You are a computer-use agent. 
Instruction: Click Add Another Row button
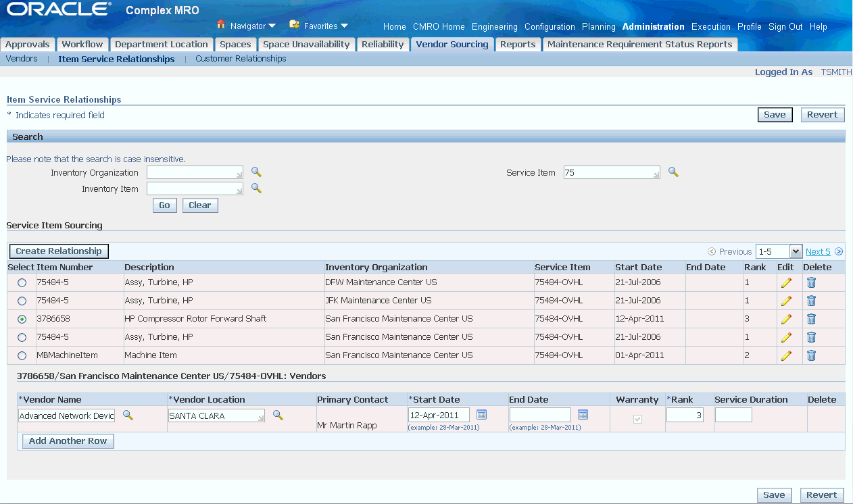68,441
